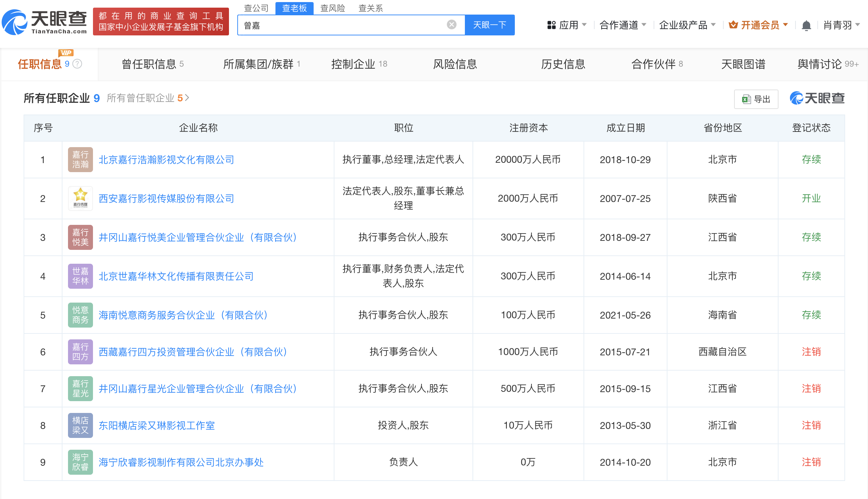868x499 pixels.
Task: Open the 风险信息 tab
Action: pos(455,64)
